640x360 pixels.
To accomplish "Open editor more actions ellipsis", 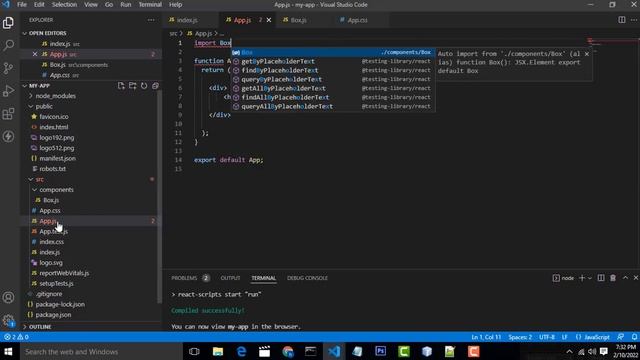I will [x=634, y=20].
